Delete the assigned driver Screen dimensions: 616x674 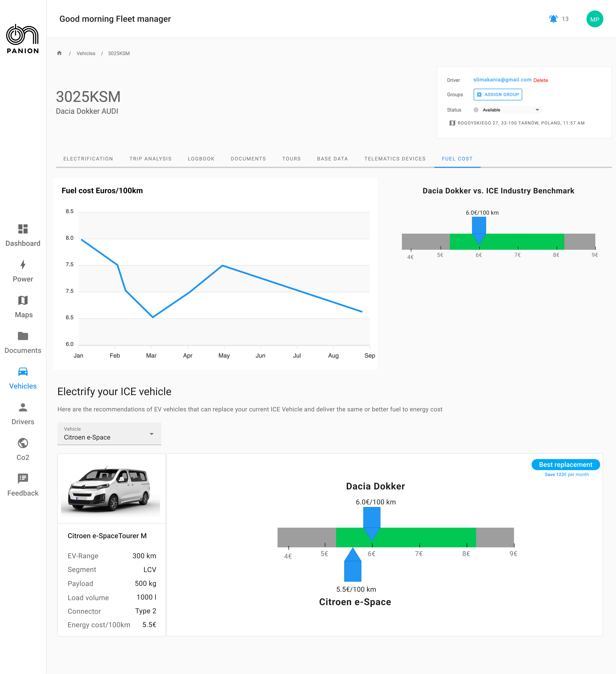point(540,80)
